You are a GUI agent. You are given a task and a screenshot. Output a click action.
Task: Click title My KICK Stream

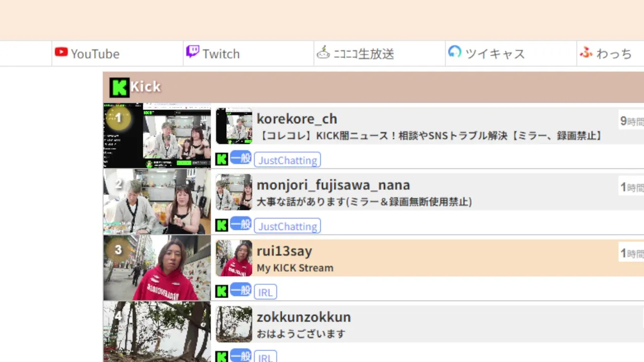(295, 268)
